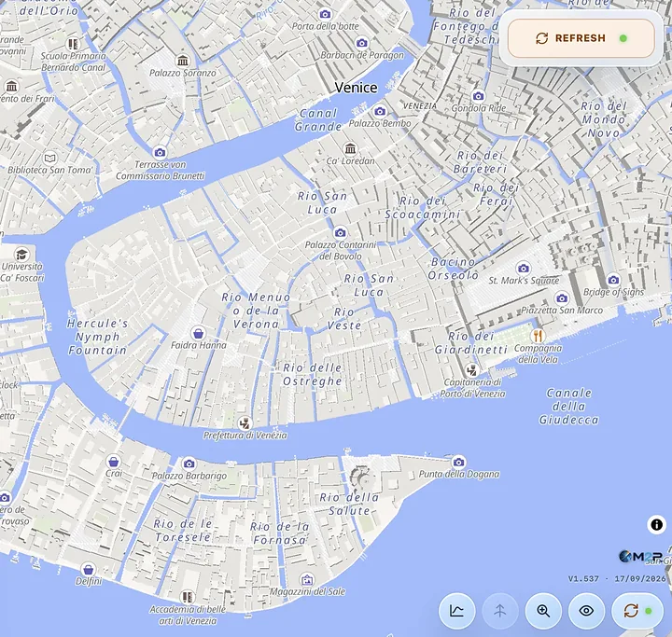Click the Rio Veste label
The image size is (672, 637).
coord(344,319)
